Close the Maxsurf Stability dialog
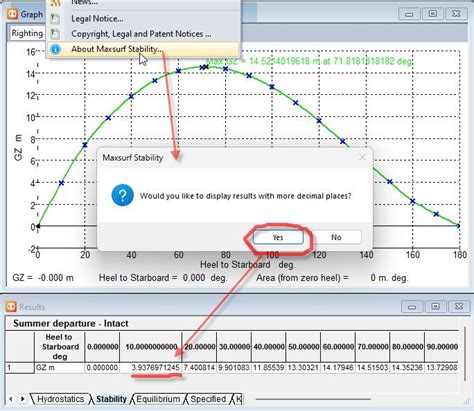Image resolution: width=474 pixels, height=411 pixels. tap(362, 157)
